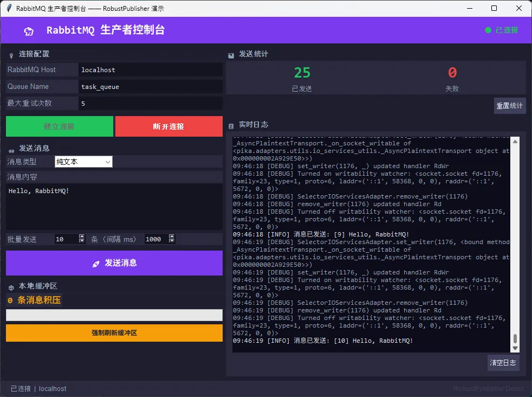This screenshot has height=397, width=532.
Task: Click the purple 发送消息 button
Action: (x=114, y=263)
